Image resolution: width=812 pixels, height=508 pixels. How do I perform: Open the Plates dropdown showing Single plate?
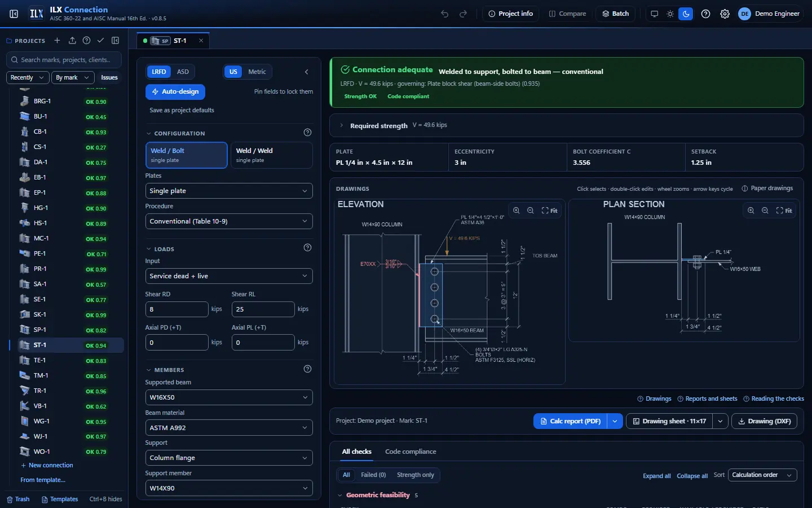[x=229, y=191]
